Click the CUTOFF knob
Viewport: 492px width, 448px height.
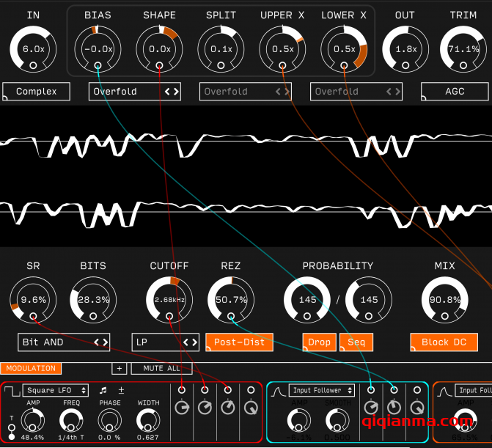(169, 299)
